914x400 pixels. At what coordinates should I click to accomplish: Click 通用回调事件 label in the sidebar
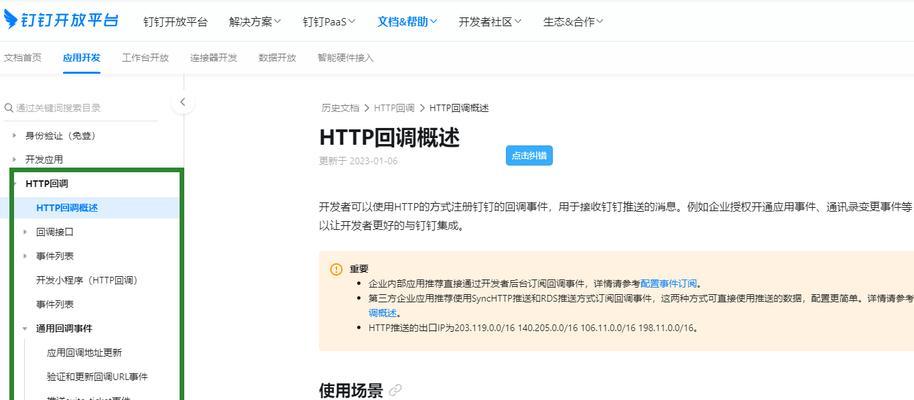tap(64, 328)
